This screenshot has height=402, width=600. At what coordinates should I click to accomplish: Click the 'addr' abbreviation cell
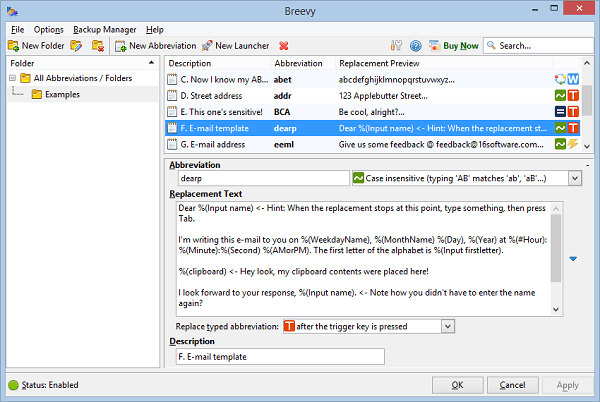tap(282, 96)
